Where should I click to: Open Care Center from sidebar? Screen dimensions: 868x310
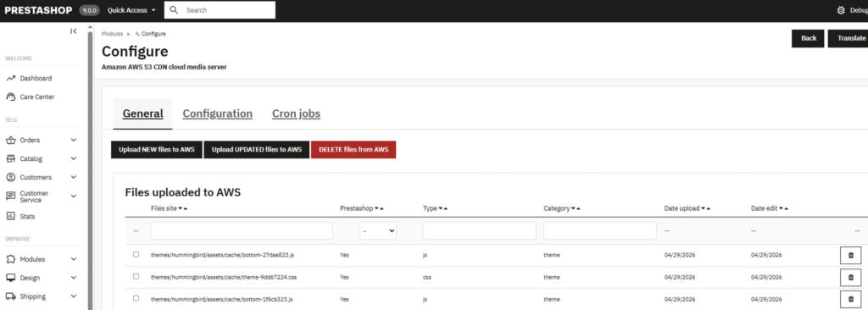(x=37, y=97)
